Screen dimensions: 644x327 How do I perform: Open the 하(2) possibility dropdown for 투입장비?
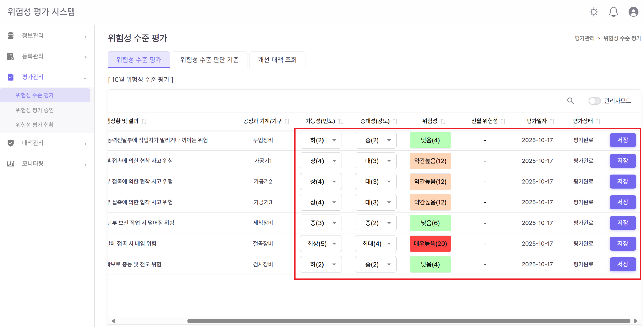click(321, 140)
